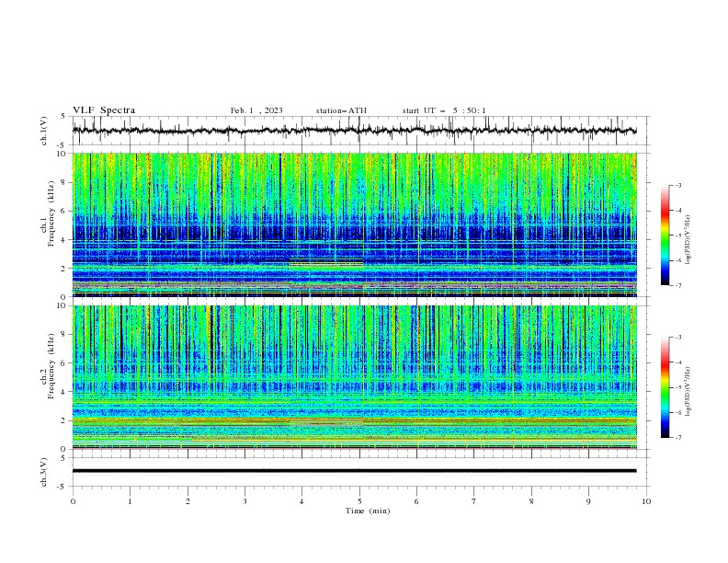Click the "-5" tick on ch.1(V) axis

(62, 145)
